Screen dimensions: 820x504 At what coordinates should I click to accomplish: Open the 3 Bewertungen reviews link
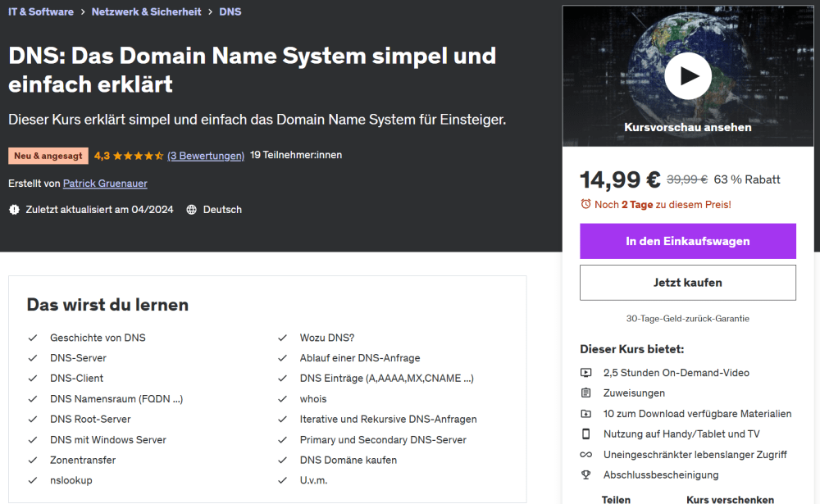click(206, 156)
